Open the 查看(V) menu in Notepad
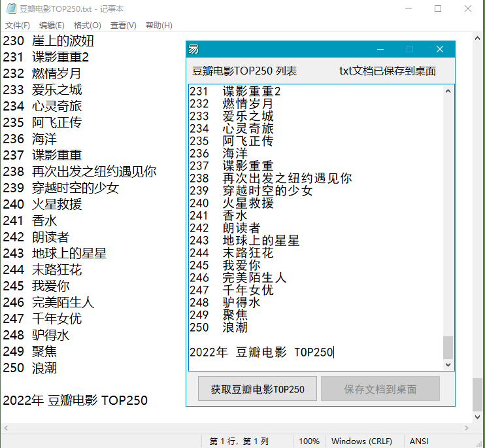 (x=123, y=26)
